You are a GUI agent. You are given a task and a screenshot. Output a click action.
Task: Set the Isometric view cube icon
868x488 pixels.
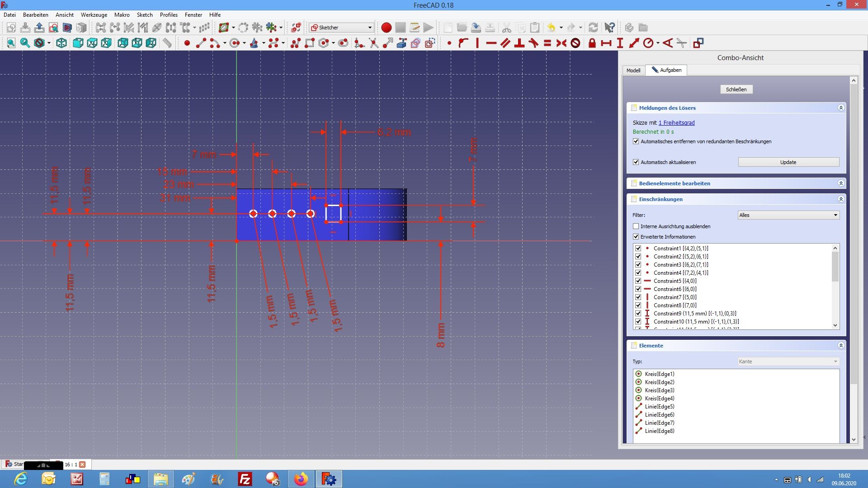(61, 43)
